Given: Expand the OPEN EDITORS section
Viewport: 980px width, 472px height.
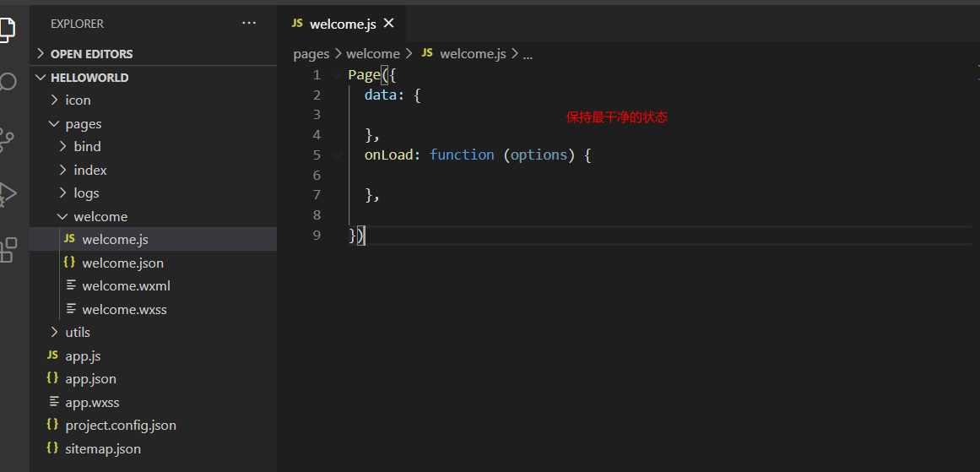Looking at the screenshot, I should click(153, 54).
